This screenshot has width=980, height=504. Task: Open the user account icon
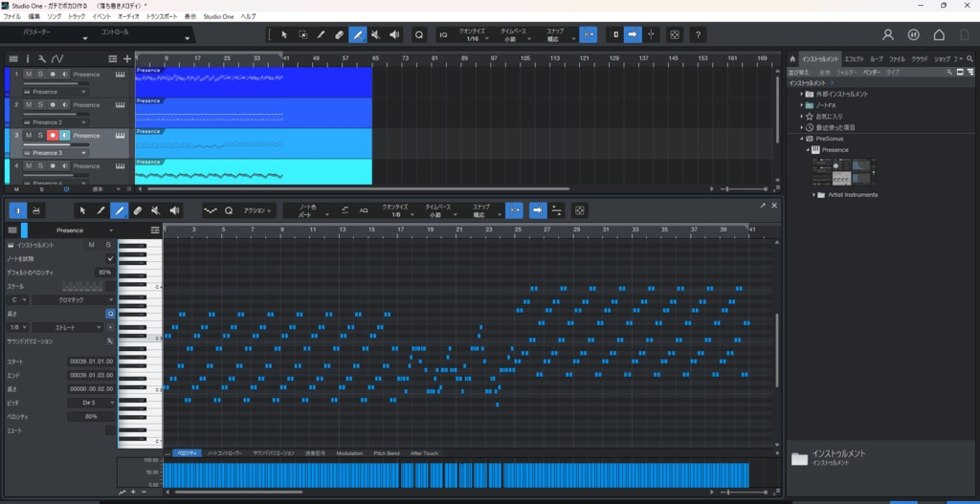pos(888,35)
